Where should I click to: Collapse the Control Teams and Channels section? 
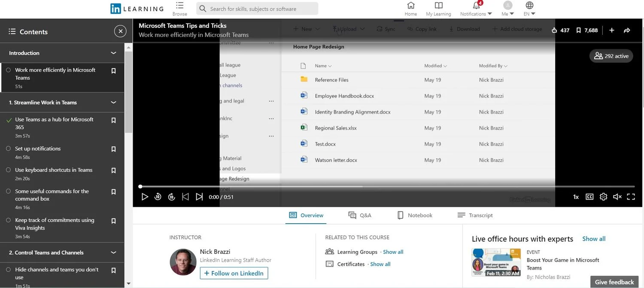point(113,253)
